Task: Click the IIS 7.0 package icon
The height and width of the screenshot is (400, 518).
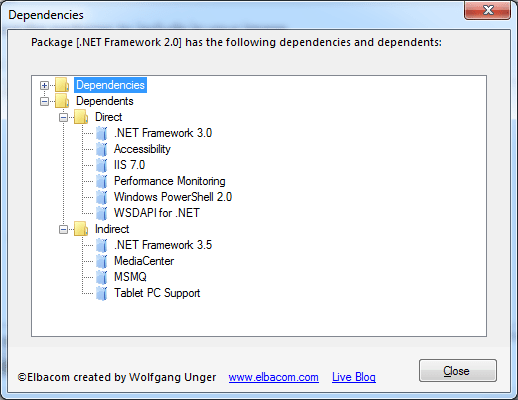Action: coord(102,165)
